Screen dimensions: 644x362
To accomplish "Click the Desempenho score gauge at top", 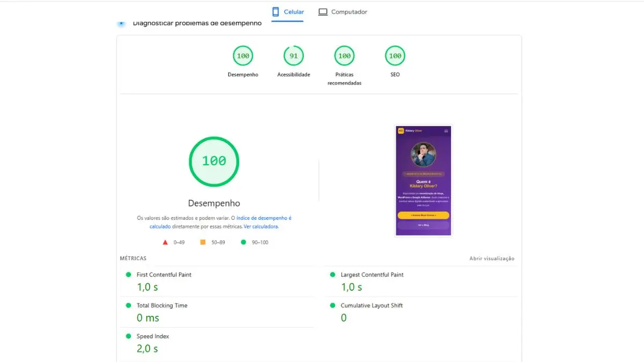I will (243, 56).
